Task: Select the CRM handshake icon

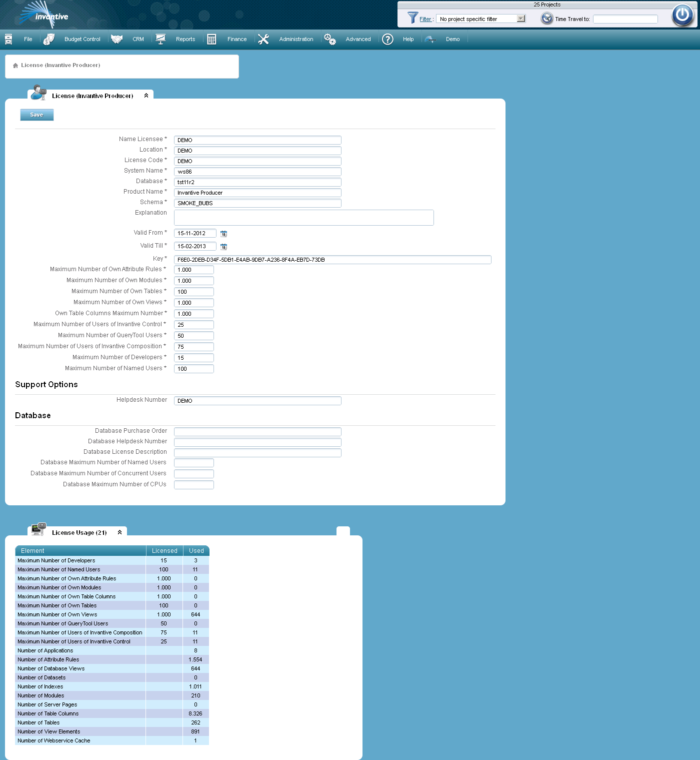Action: point(117,39)
